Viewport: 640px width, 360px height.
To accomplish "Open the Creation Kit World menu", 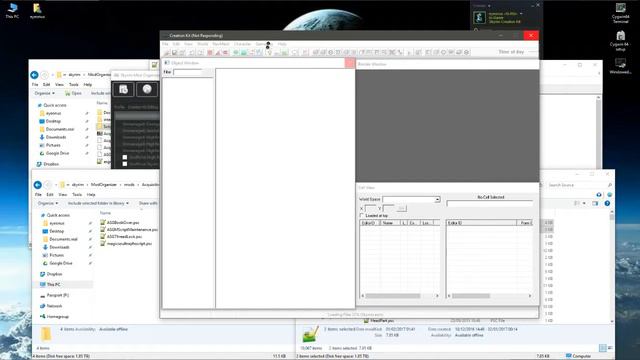I will pyautogui.click(x=202, y=44).
